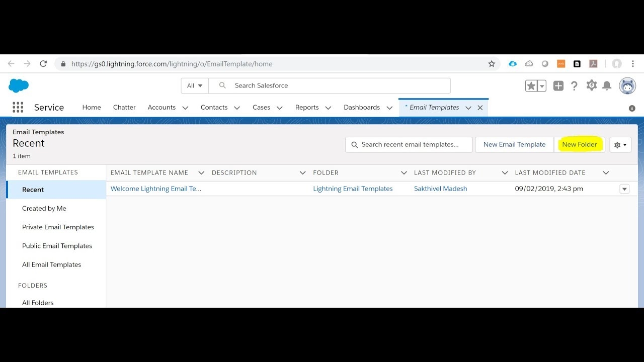
Task: Click the browser URL address bar
Action: pyautogui.click(x=277, y=64)
